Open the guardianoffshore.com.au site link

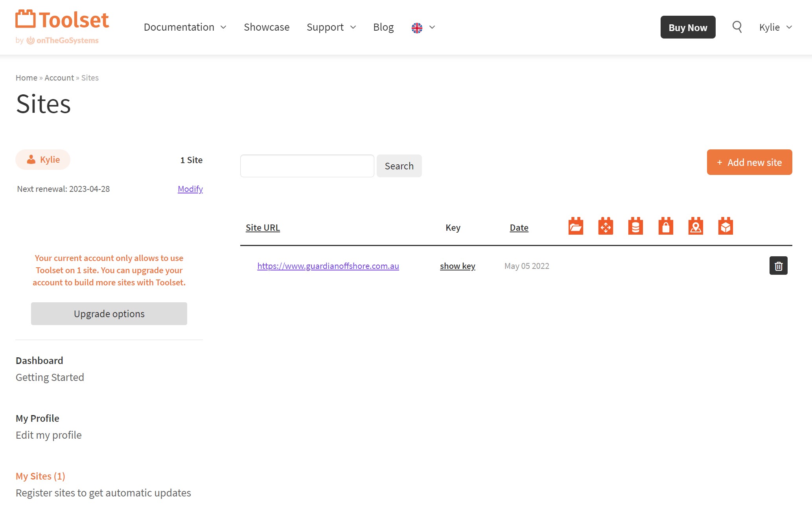coord(328,266)
